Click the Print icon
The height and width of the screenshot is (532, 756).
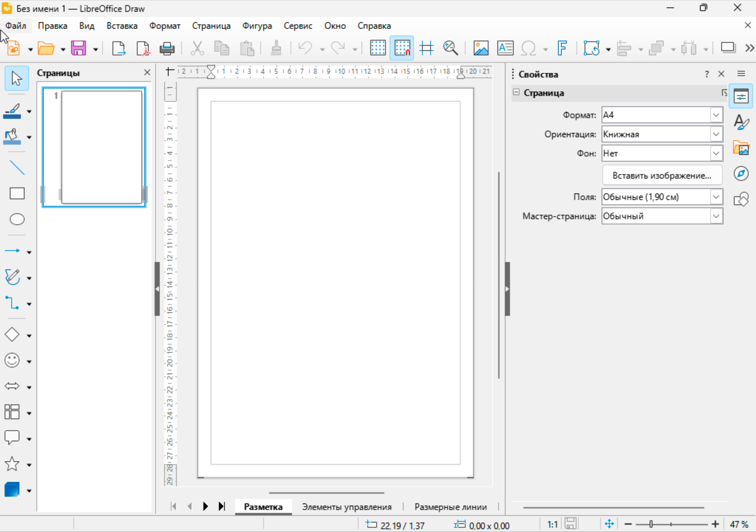(167, 48)
